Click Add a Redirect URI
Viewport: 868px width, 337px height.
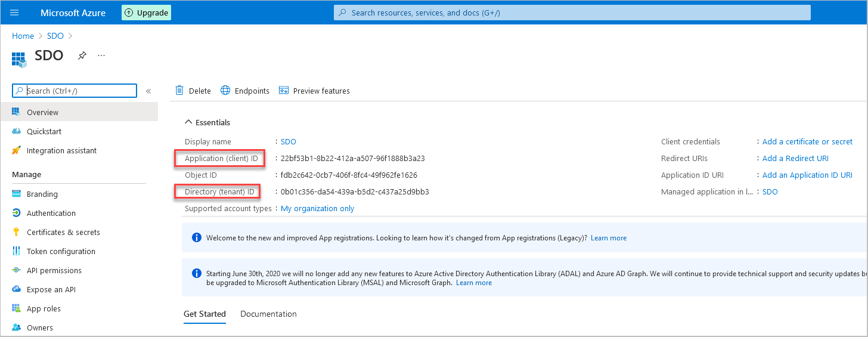tap(795, 158)
